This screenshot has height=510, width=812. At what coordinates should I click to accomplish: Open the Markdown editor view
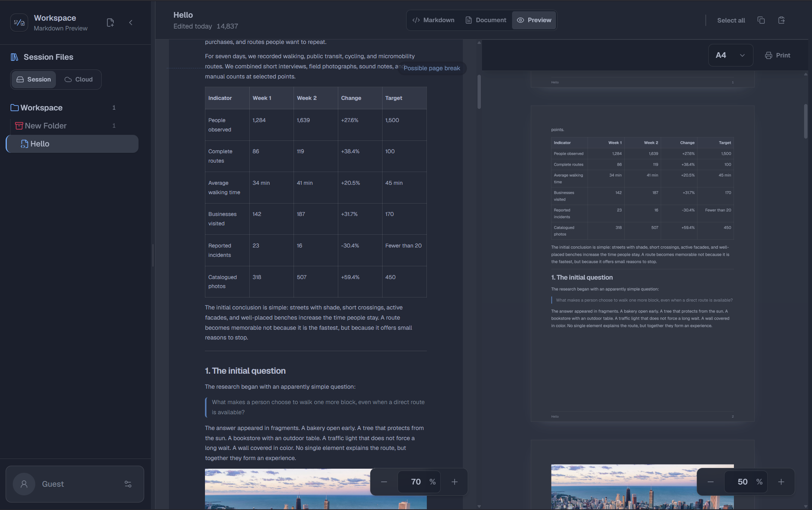pyautogui.click(x=433, y=20)
